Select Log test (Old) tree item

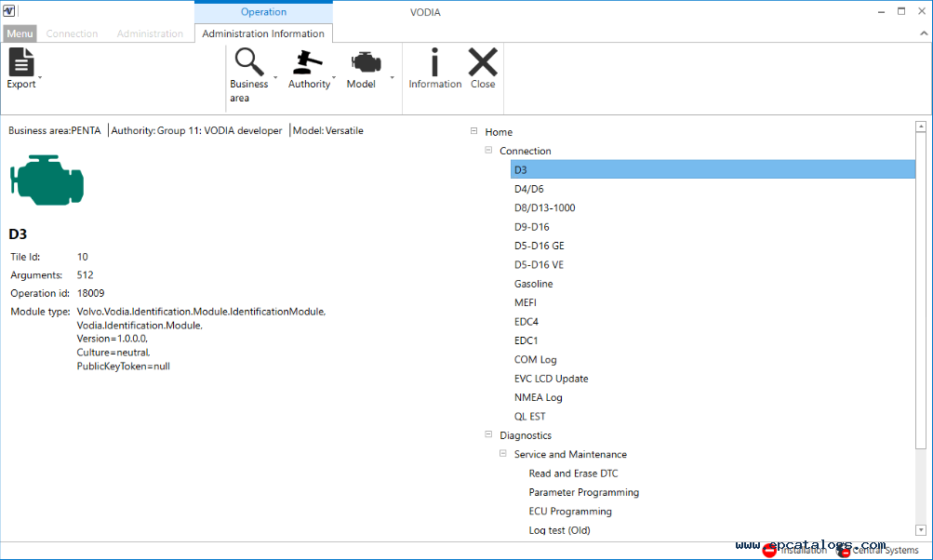559,530
